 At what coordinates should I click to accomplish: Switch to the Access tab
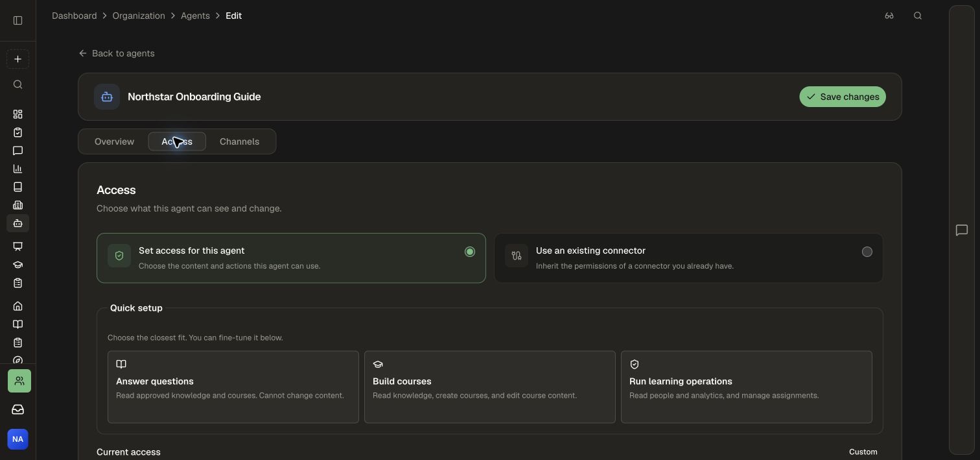coord(177,141)
